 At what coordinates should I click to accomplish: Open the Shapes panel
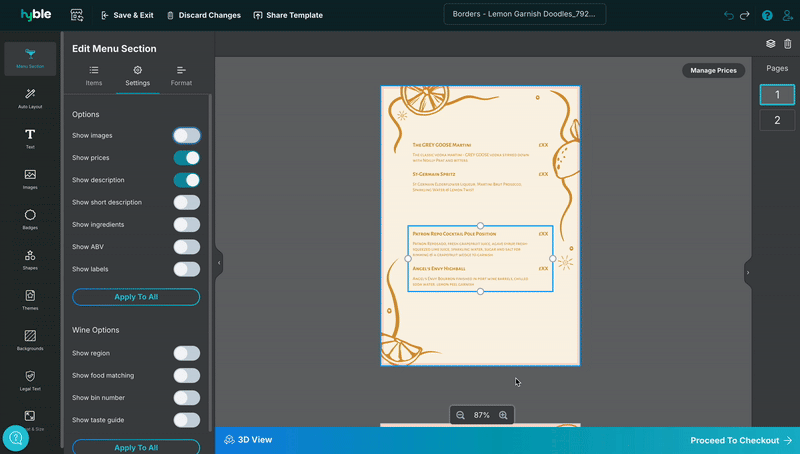coord(30,260)
